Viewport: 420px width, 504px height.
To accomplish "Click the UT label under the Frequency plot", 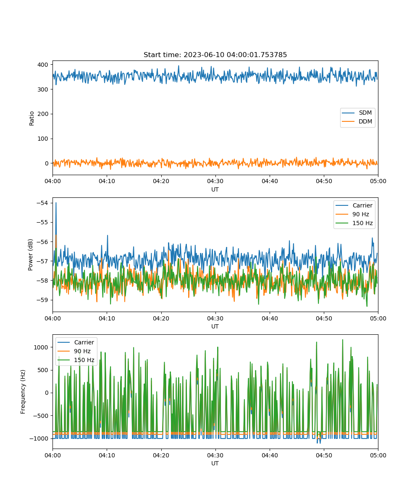I will (215, 463).
